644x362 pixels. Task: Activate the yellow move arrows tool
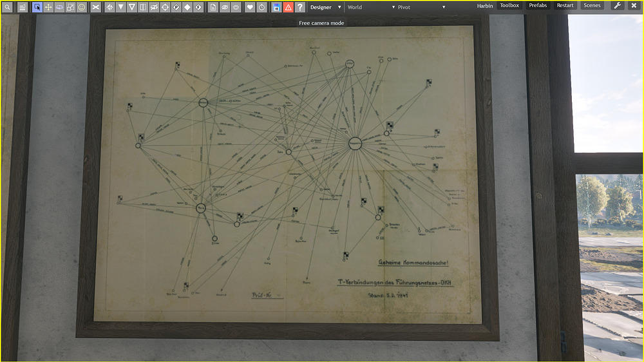48,7
